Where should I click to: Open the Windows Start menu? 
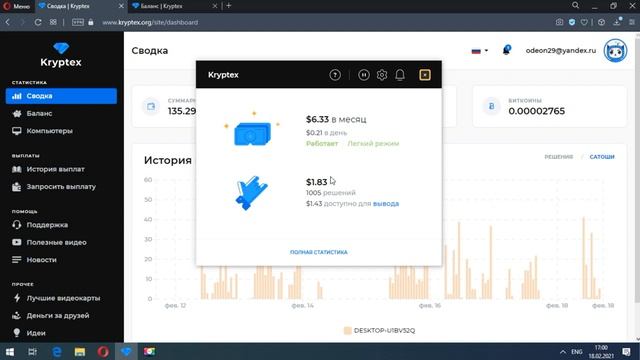click(x=9, y=351)
